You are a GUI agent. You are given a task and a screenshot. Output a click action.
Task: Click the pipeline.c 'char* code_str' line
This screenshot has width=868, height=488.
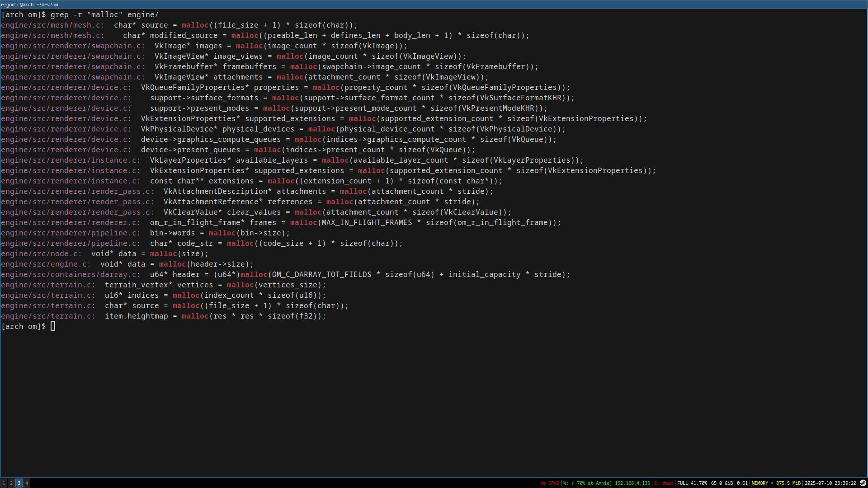[x=202, y=244]
